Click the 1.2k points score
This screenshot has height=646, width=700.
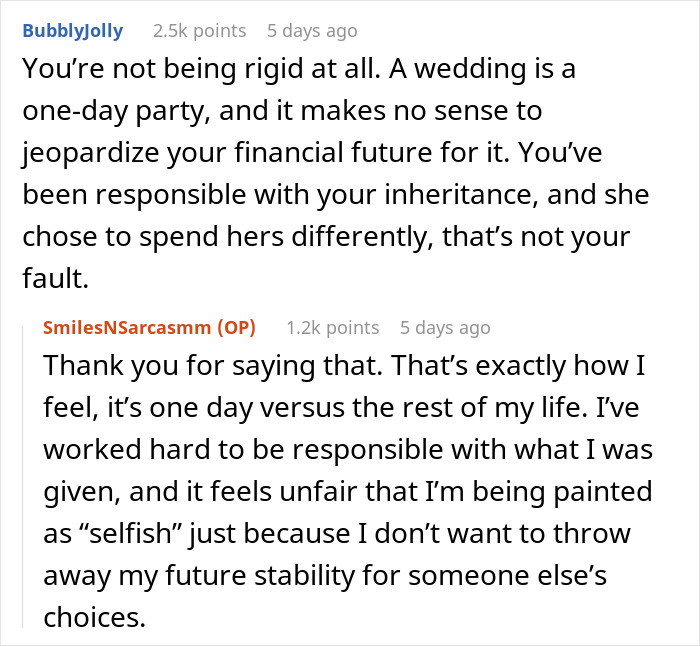332,327
